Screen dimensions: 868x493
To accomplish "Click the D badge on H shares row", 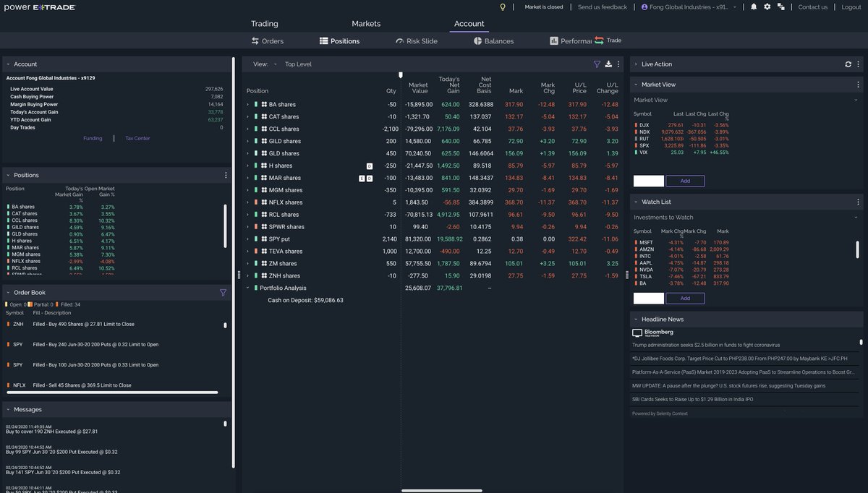I will coord(369,166).
